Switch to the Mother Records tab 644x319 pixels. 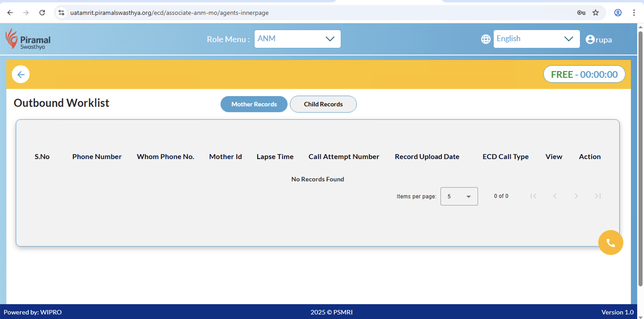254,104
